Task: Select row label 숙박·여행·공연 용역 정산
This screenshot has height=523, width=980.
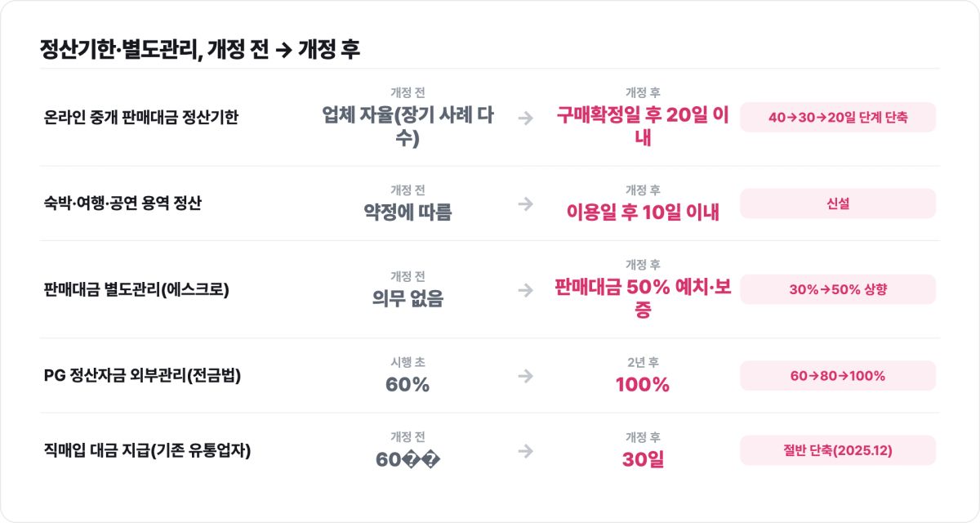Action: 122,203
